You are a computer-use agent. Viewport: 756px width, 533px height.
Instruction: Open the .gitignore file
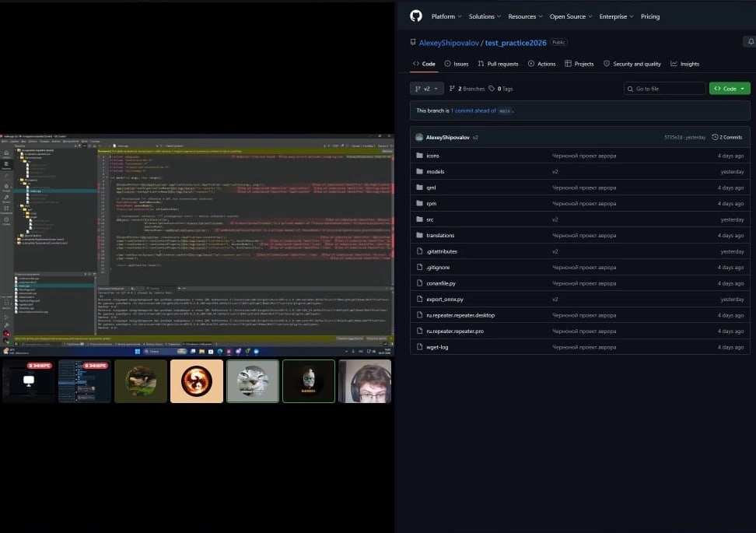point(438,267)
